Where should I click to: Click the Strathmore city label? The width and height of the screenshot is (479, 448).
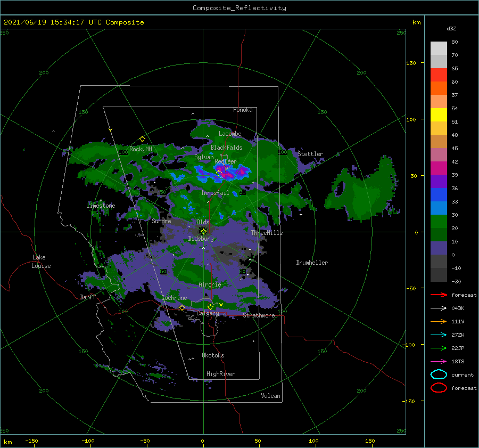tap(259, 315)
